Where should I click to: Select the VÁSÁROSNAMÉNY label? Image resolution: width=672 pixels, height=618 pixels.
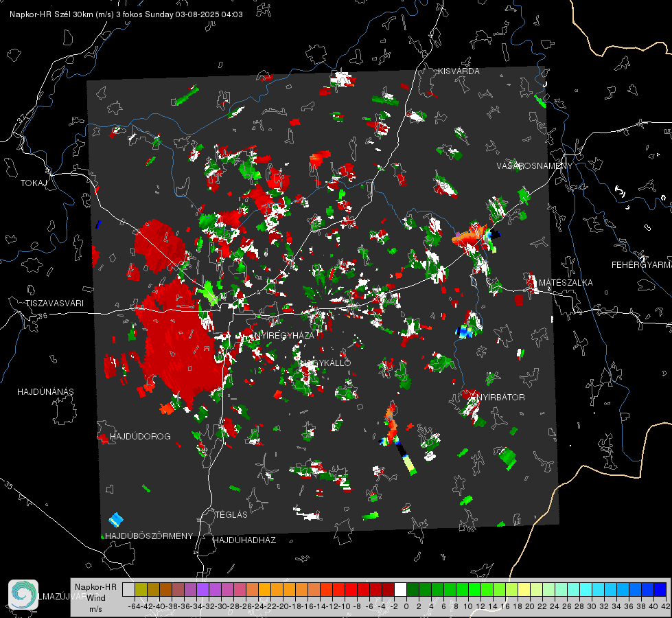(x=535, y=166)
